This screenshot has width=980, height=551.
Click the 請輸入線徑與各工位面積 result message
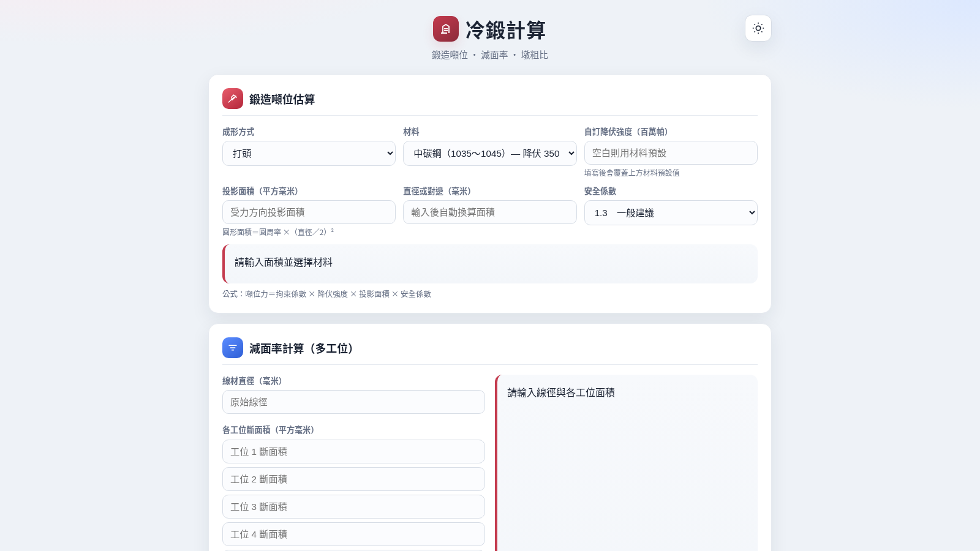(x=561, y=392)
